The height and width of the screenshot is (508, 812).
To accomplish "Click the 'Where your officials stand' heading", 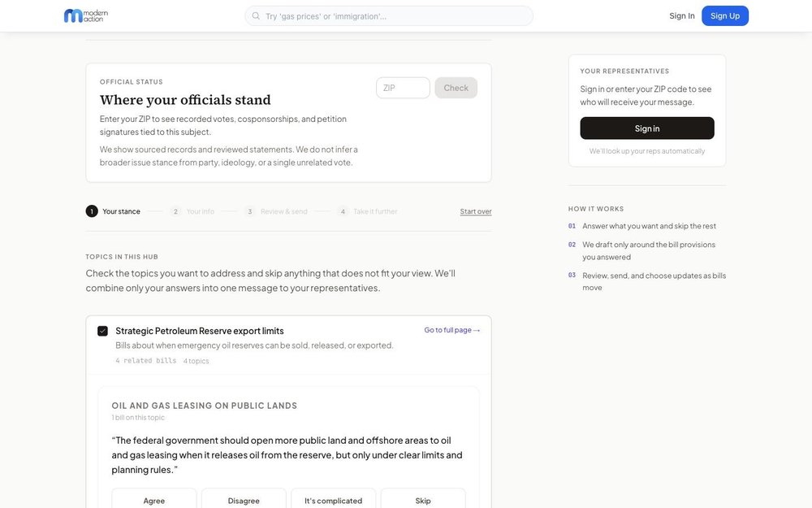I will point(185,99).
